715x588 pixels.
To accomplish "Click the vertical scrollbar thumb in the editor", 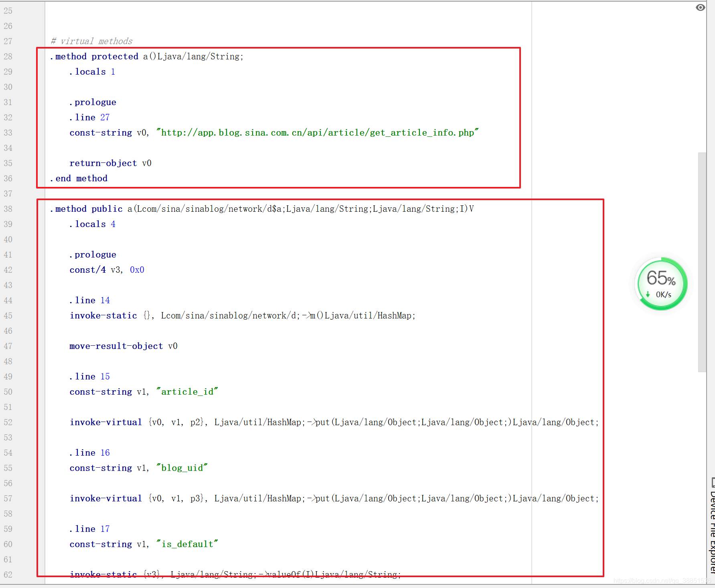I will pyautogui.click(x=702, y=262).
